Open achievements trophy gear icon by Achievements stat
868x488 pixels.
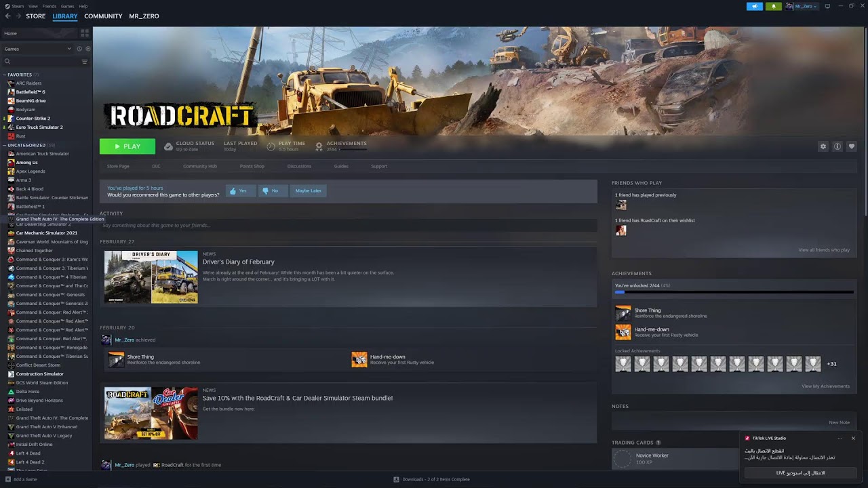pos(319,146)
